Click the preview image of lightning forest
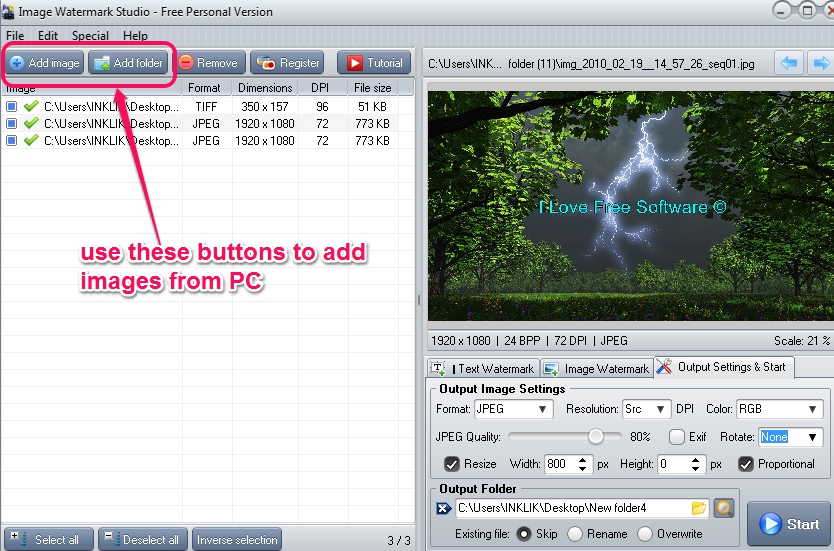Screen dimensions: 834x551 tap(631, 206)
